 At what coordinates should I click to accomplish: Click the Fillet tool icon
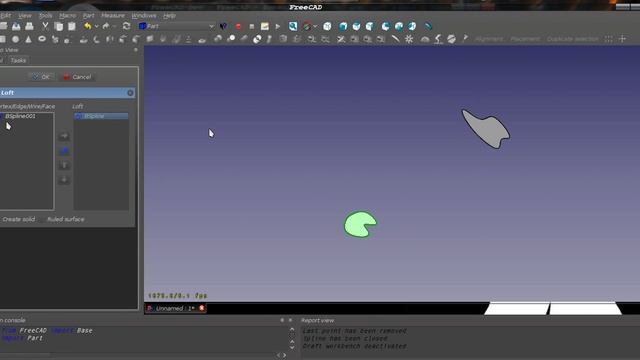point(123,39)
